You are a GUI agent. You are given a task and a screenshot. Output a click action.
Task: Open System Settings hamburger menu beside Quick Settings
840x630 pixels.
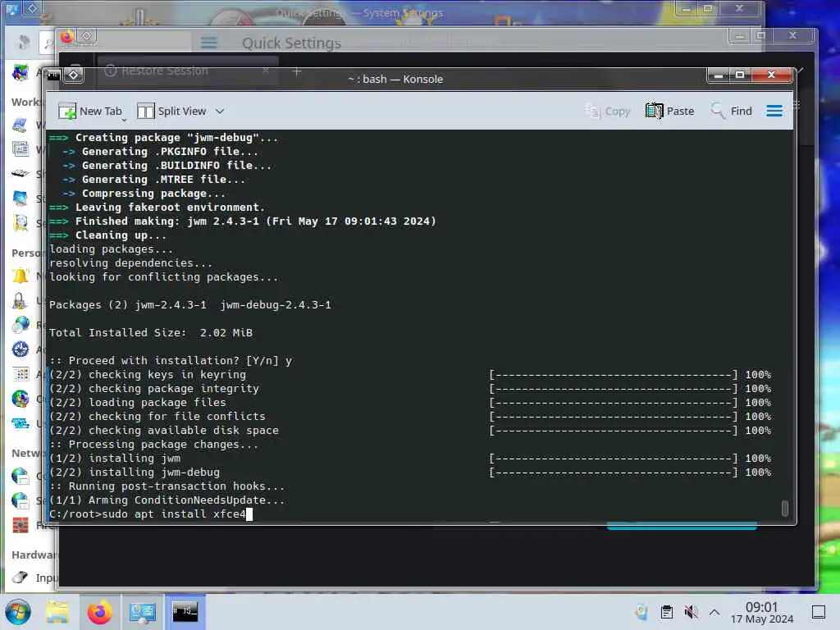click(209, 43)
